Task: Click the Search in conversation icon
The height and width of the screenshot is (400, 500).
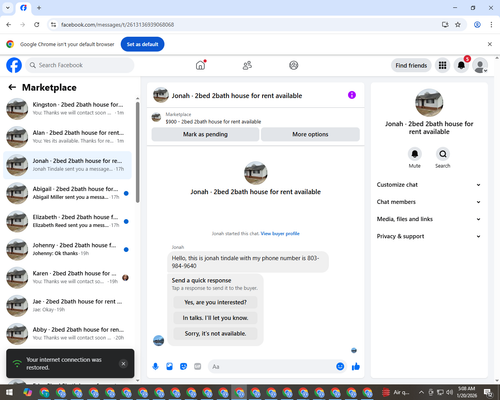Action: 443,154
